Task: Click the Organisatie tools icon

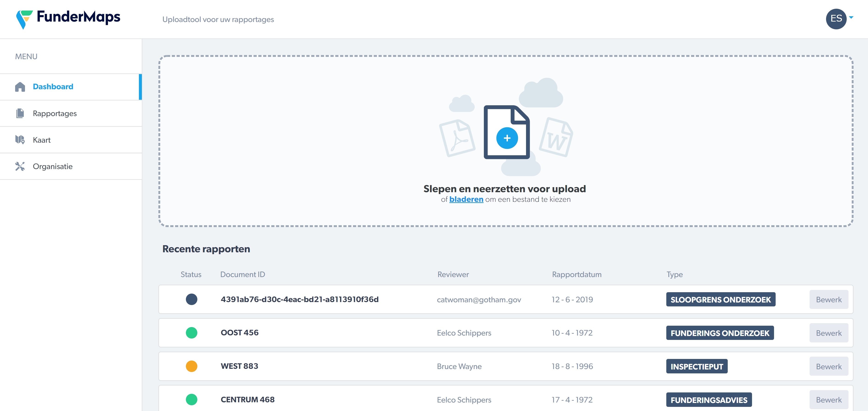Action: tap(20, 166)
